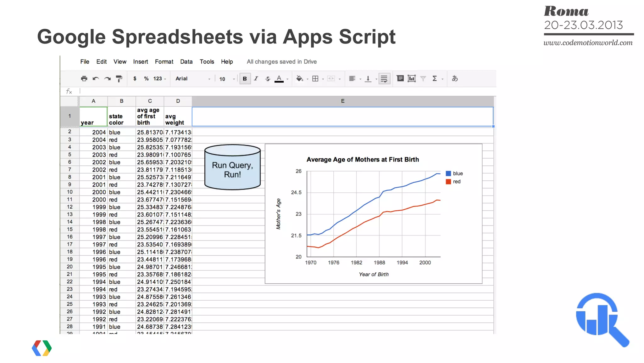Click the state color header cell
The height and width of the screenshot is (363, 644).
point(122,116)
